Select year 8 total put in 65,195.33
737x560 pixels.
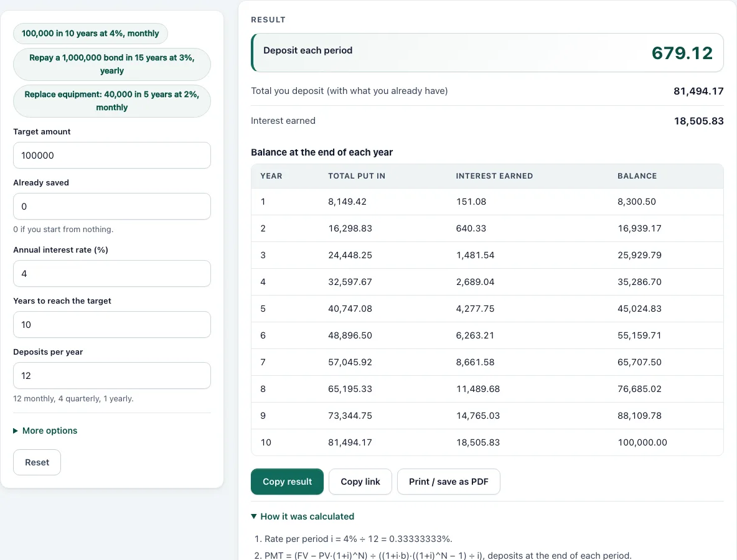[350, 389]
